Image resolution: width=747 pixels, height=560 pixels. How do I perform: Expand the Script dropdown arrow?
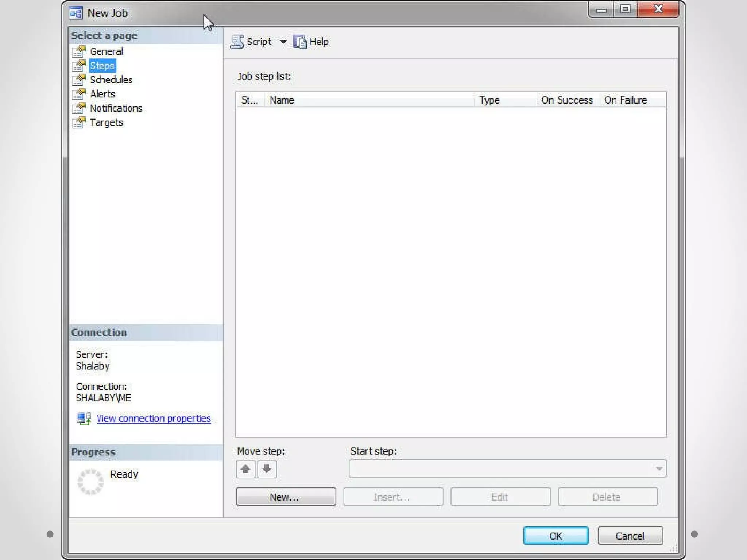283,42
